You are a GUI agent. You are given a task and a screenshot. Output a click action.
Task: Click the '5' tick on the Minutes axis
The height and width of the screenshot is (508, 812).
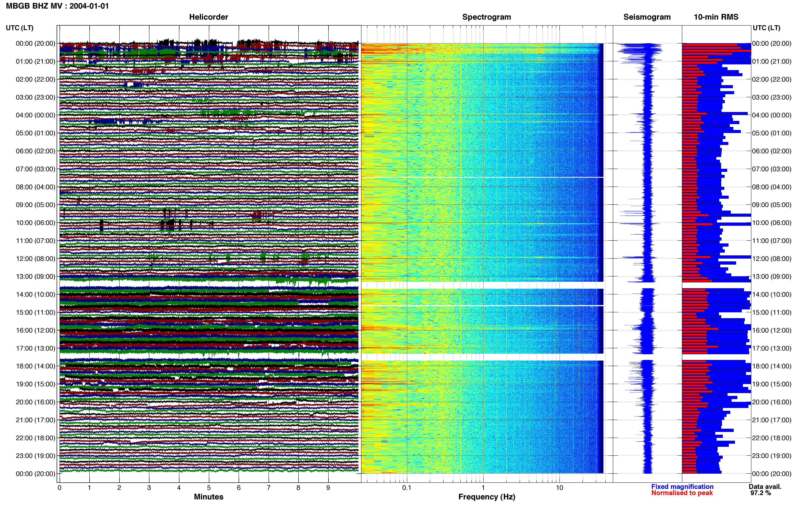pos(209,488)
